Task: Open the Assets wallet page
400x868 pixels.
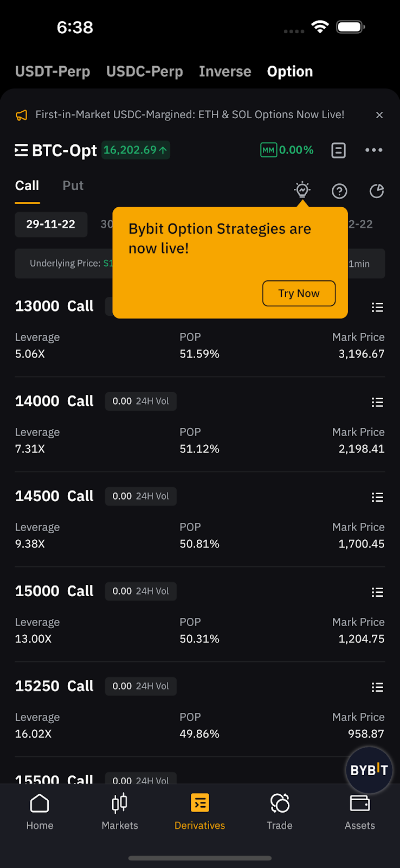Action: (x=360, y=811)
